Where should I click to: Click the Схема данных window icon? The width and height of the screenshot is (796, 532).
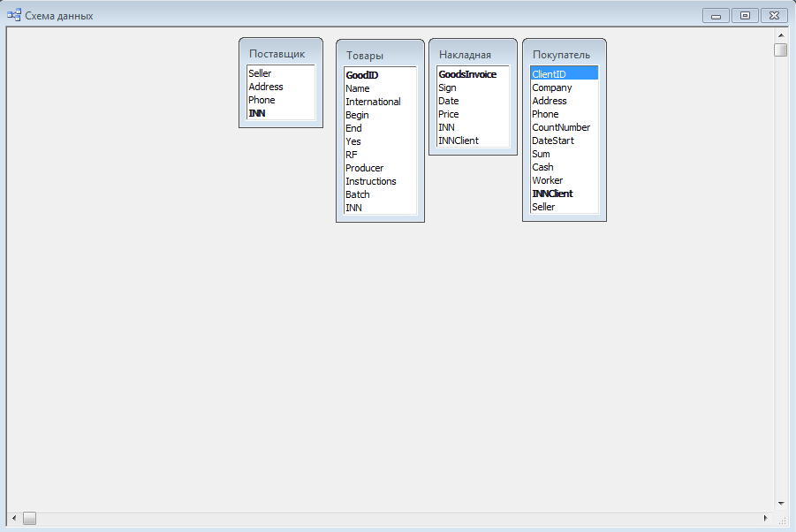click(x=14, y=15)
